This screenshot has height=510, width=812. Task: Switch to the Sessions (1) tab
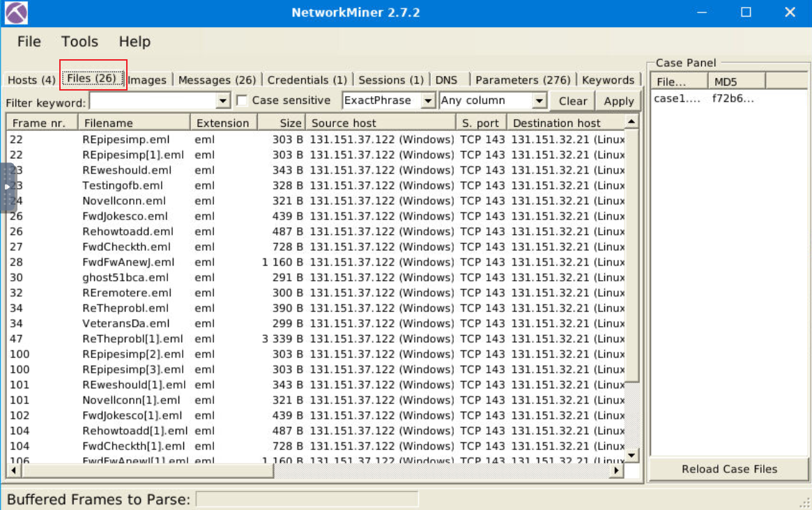coord(391,79)
